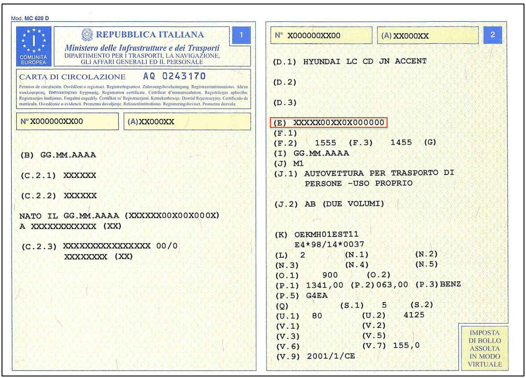Click the (B) GG.MM.AAAA date field
The width and height of the screenshot is (526, 378).
58,155
